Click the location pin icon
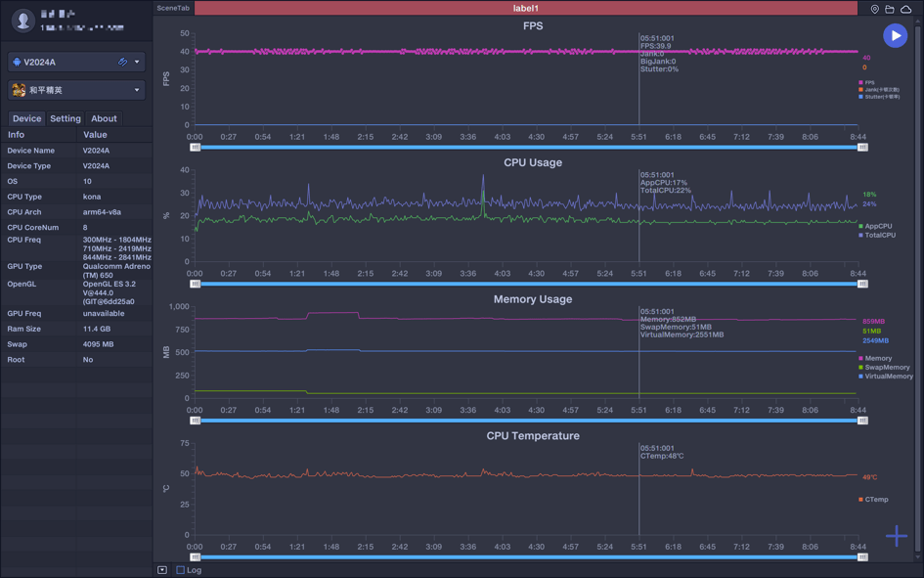The height and width of the screenshot is (578, 924). coord(875,9)
